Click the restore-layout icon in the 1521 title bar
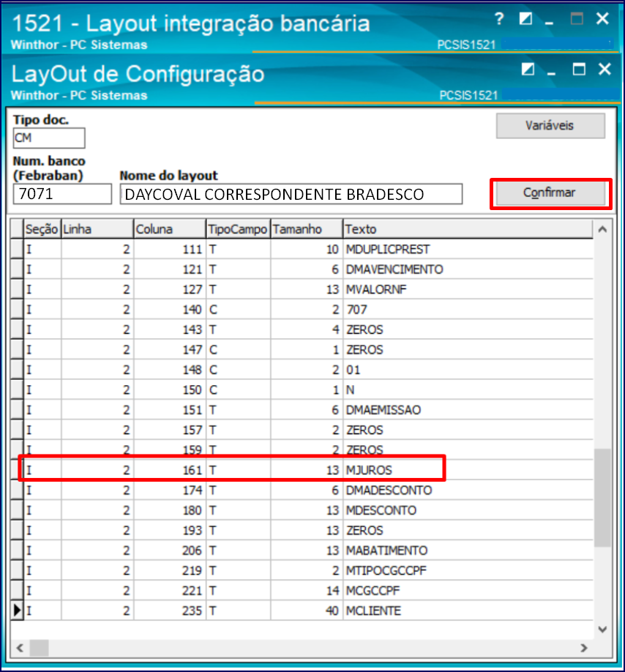 [525, 19]
